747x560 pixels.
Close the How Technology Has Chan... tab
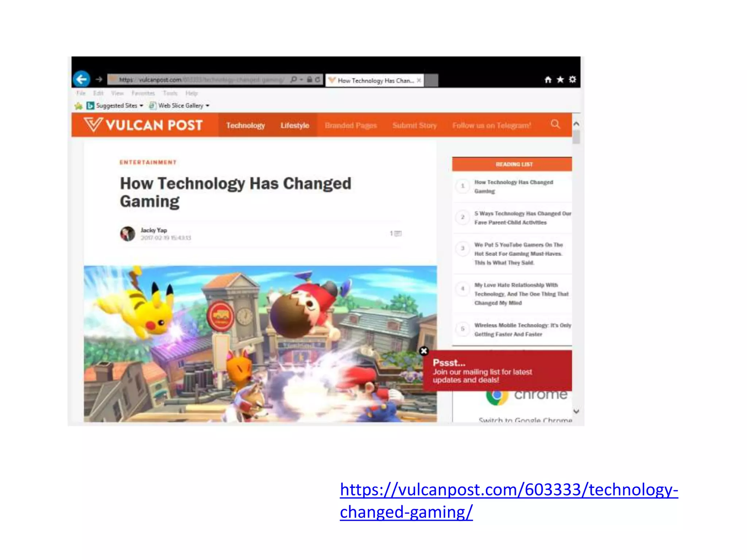419,80
